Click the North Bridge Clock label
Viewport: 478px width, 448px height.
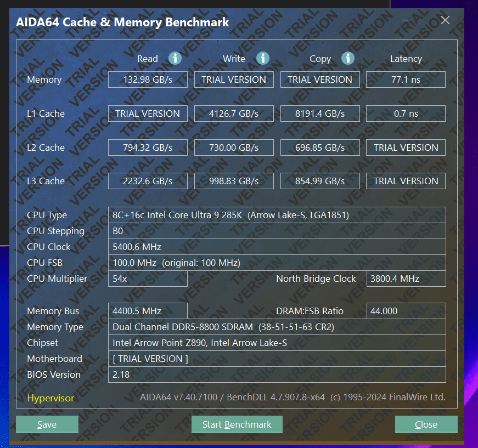pos(316,279)
